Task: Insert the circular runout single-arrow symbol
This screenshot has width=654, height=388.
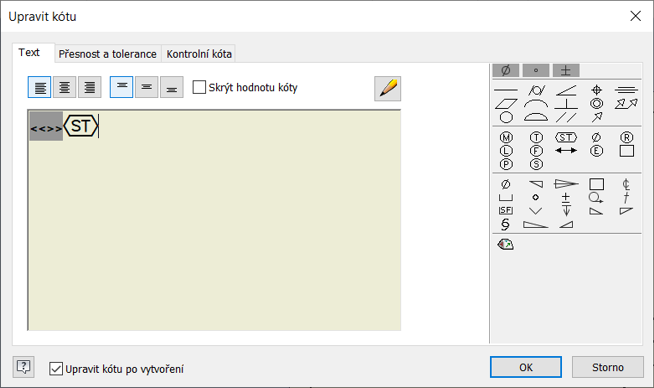Action: (597, 117)
